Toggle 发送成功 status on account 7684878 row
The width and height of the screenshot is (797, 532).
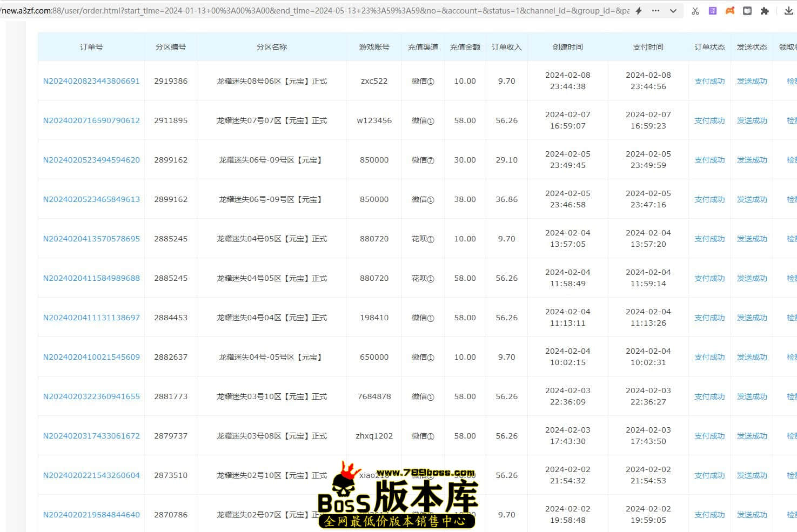pyautogui.click(x=752, y=396)
